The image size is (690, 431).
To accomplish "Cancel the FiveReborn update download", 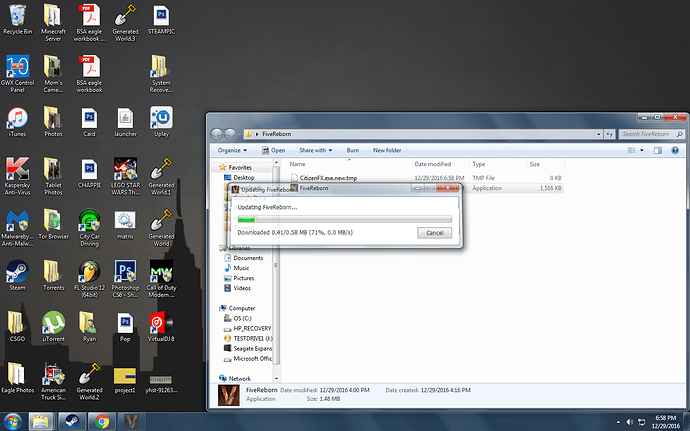I will click(x=434, y=233).
